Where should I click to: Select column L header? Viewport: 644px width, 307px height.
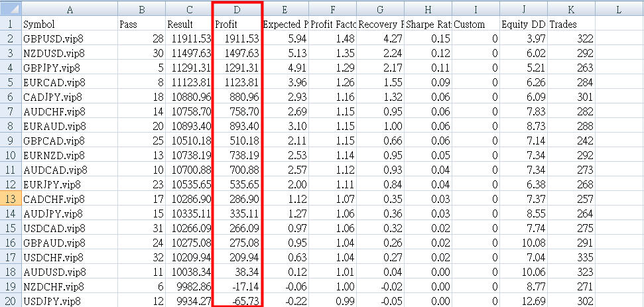click(618, 9)
